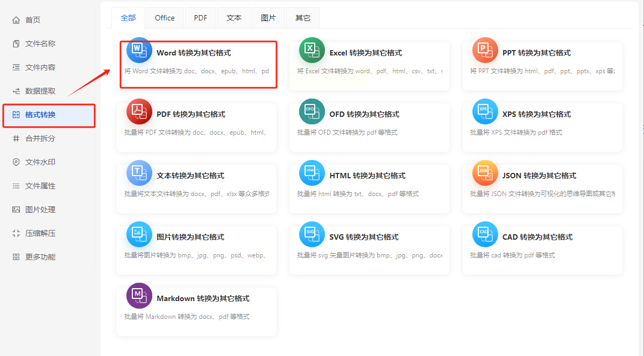Click the 格式转换 sidebar icon
Viewport: 644px width, 356px height.
click(16, 115)
